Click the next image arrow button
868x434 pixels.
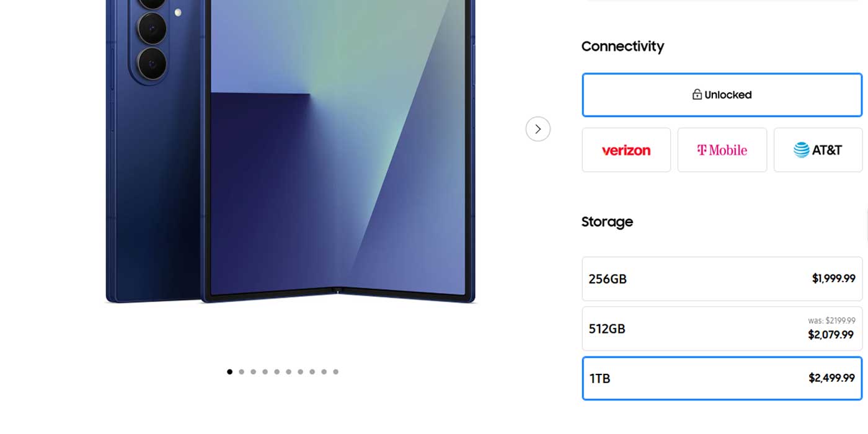[x=538, y=129]
